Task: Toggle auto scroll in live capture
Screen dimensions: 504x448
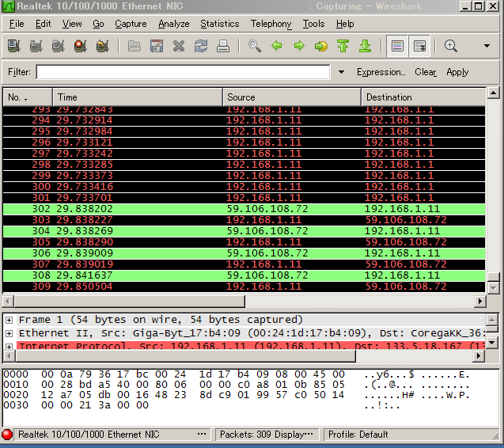Action: tap(419, 46)
